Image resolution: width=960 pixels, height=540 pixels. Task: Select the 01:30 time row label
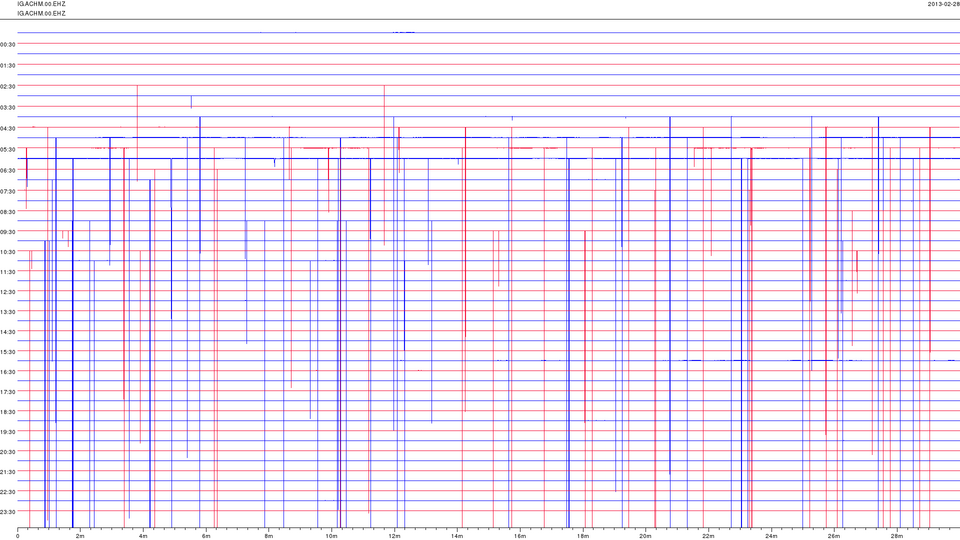point(8,66)
